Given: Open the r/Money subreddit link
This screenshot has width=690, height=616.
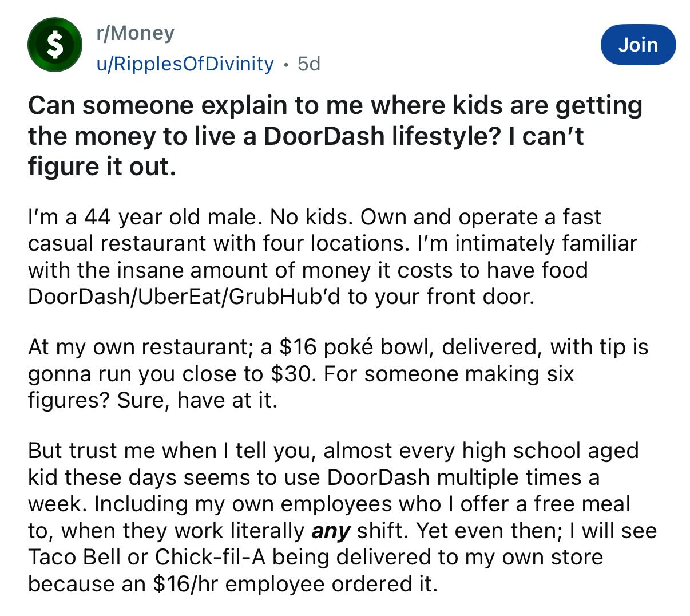Looking at the screenshot, I should 136,33.
